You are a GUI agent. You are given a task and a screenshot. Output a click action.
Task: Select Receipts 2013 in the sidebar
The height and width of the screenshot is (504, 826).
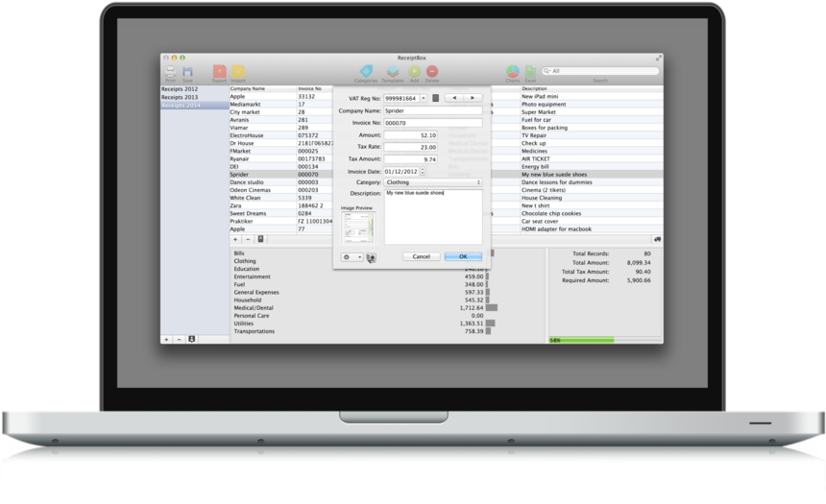(x=180, y=97)
